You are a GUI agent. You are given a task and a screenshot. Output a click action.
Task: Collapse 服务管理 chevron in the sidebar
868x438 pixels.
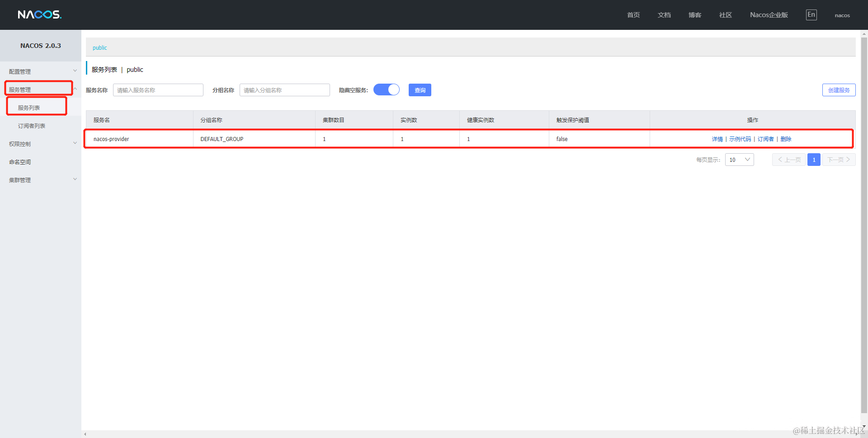[x=75, y=89]
